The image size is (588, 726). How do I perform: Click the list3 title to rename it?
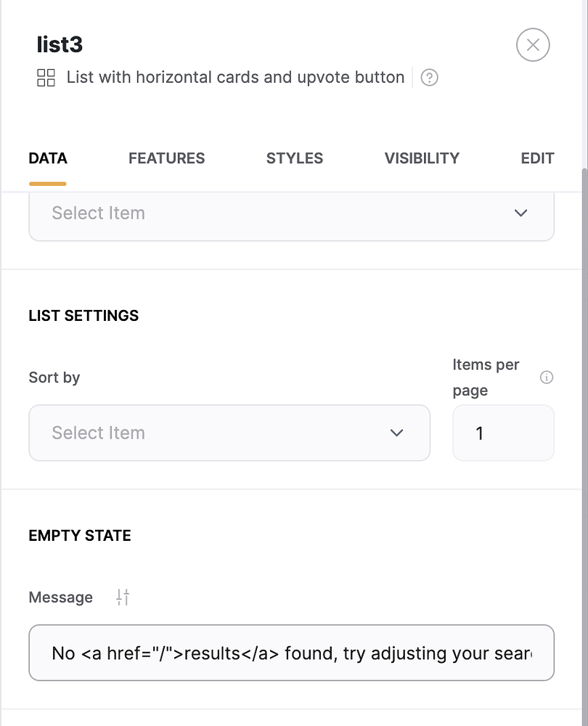[x=60, y=44]
